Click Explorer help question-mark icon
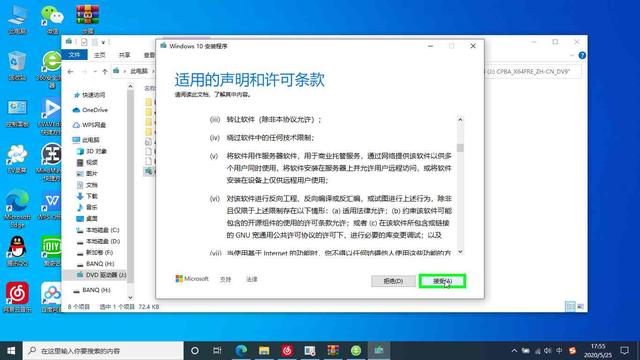The height and width of the screenshot is (360, 640). (x=582, y=55)
